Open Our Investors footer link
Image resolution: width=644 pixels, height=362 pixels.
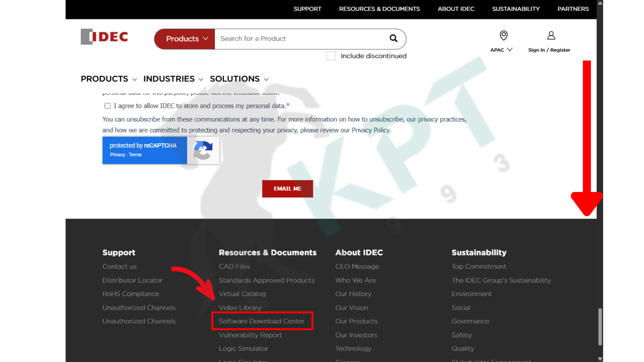coord(356,335)
